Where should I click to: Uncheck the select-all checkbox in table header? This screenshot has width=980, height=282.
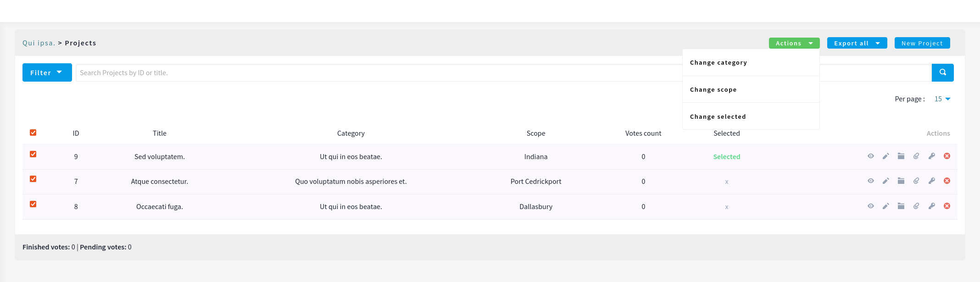tap(33, 133)
